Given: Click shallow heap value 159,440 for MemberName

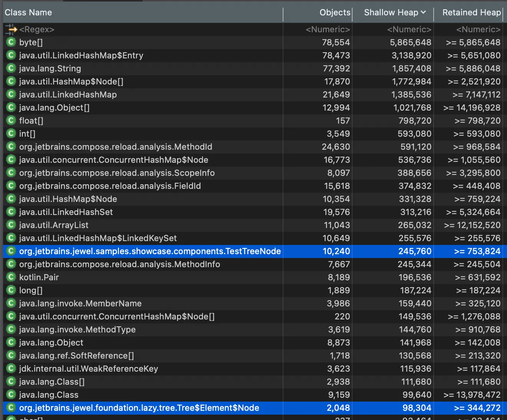Looking at the screenshot, I should point(415,303).
